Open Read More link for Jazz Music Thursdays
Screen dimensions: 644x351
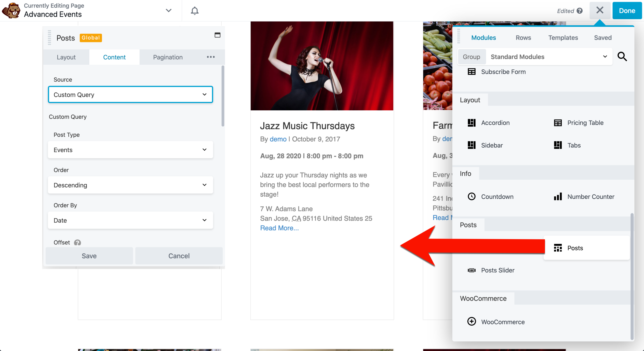coord(279,228)
